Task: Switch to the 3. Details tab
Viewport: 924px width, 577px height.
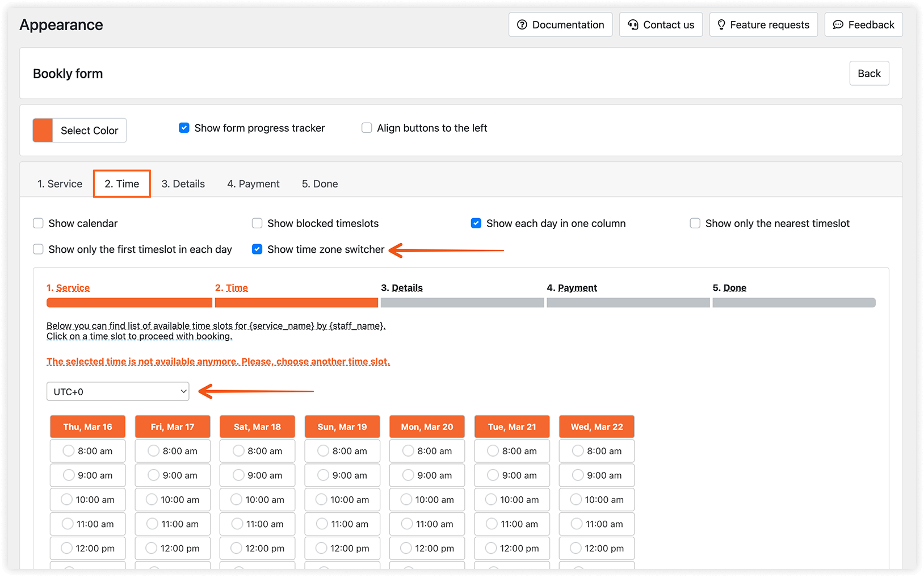Action: pyautogui.click(x=183, y=183)
